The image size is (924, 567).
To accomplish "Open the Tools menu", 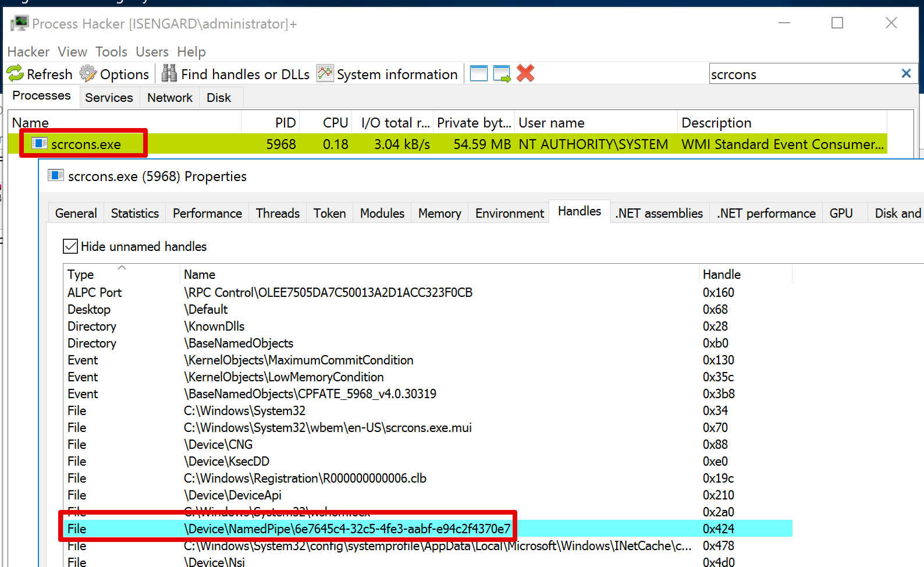I will (111, 52).
